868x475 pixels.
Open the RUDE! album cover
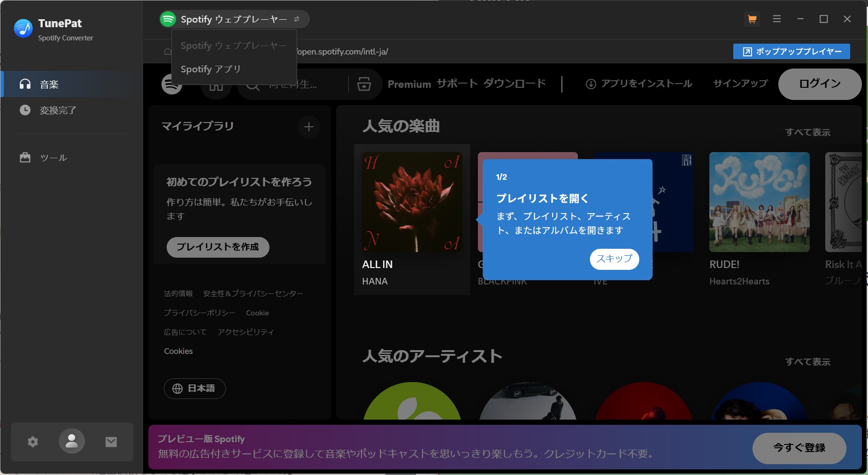point(759,202)
